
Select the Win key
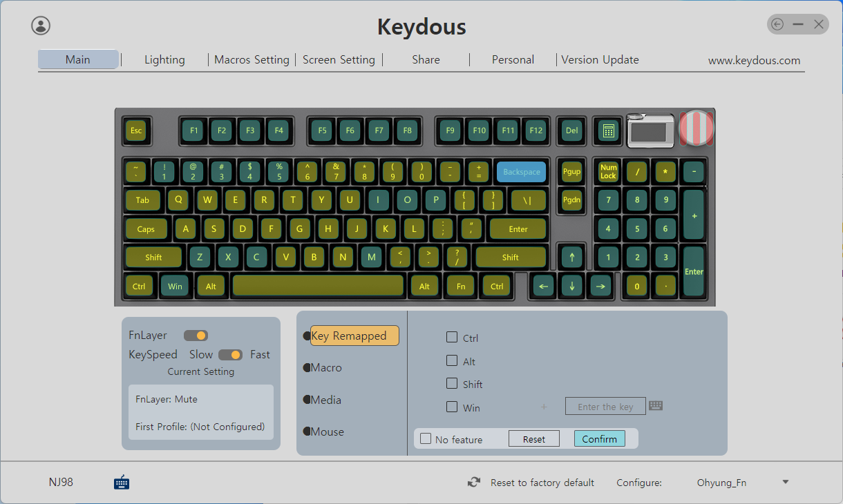(x=175, y=286)
